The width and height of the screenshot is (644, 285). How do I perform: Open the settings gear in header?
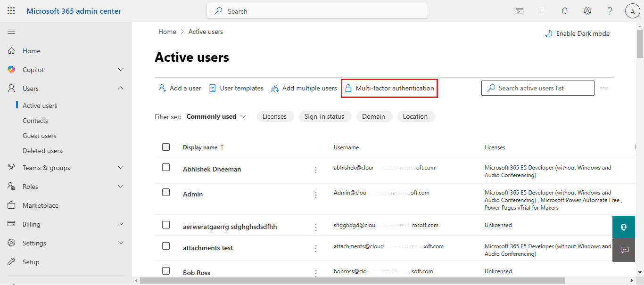[587, 11]
